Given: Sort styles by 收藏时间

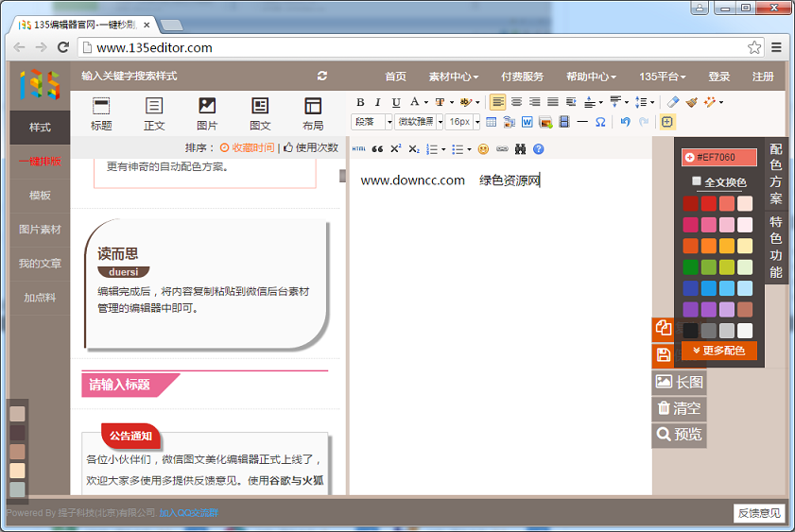Looking at the screenshot, I should pos(247,147).
